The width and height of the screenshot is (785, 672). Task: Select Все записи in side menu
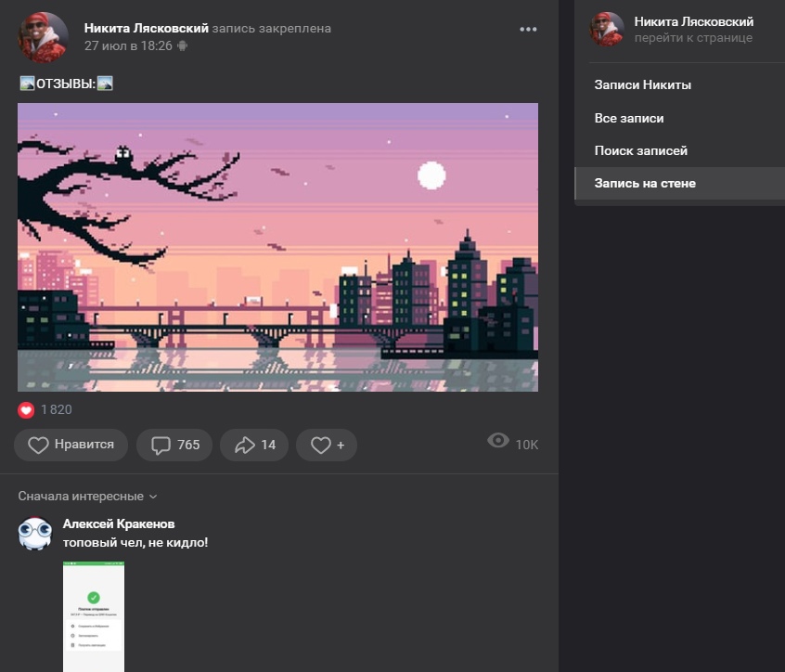[x=628, y=119]
